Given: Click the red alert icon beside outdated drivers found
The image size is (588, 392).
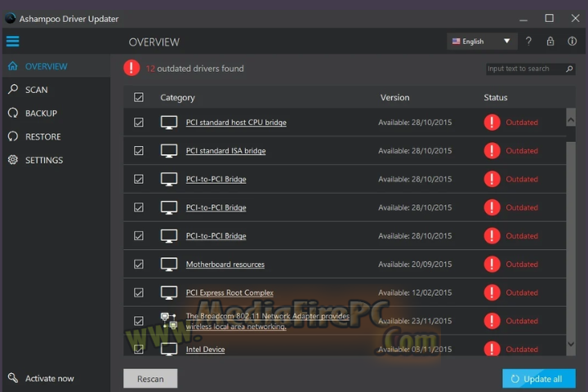Looking at the screenshot, I should (131, 68).
